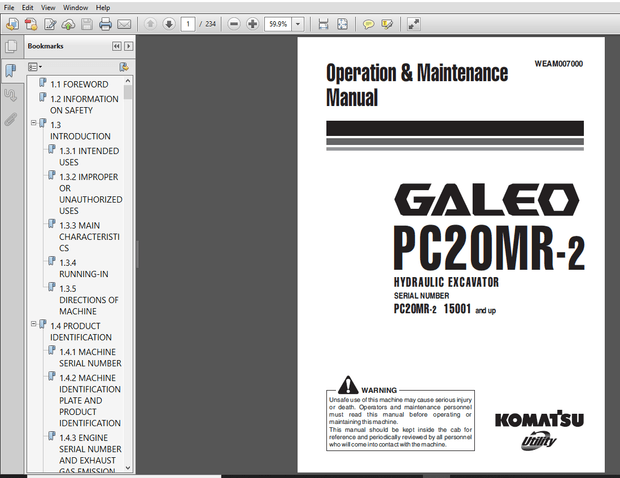Go to bookmark 1.4.3 ENGINE SERIAL NUMBER
This screenshot has height=478, width=620.
pos(90,454)
